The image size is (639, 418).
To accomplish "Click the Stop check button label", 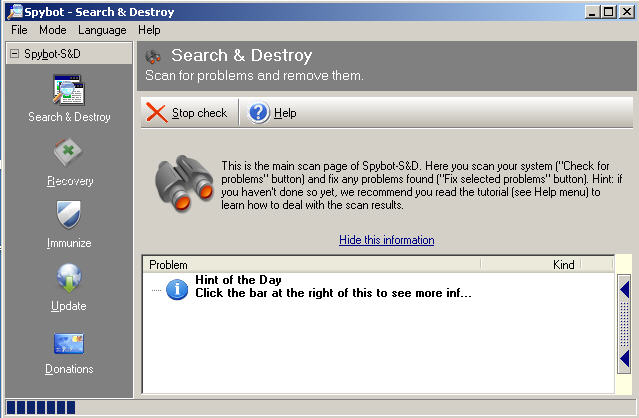I will tap(199, 113).
